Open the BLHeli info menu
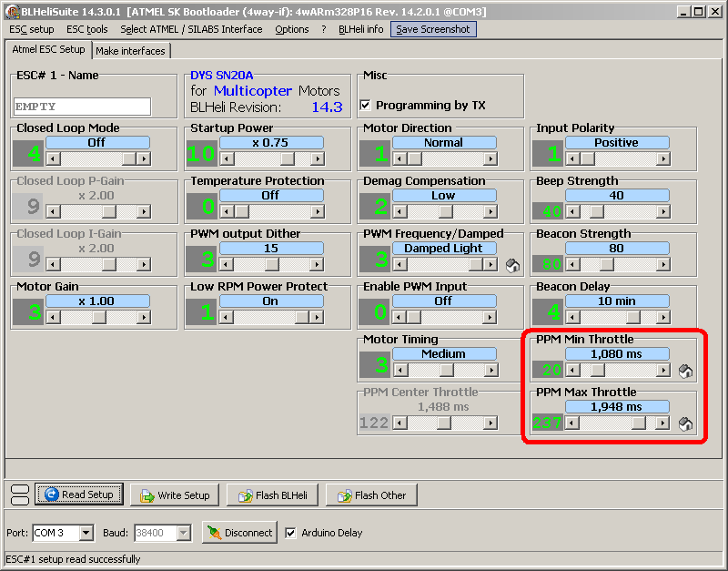The image size is (728, 571). click(x=360, y=29)
